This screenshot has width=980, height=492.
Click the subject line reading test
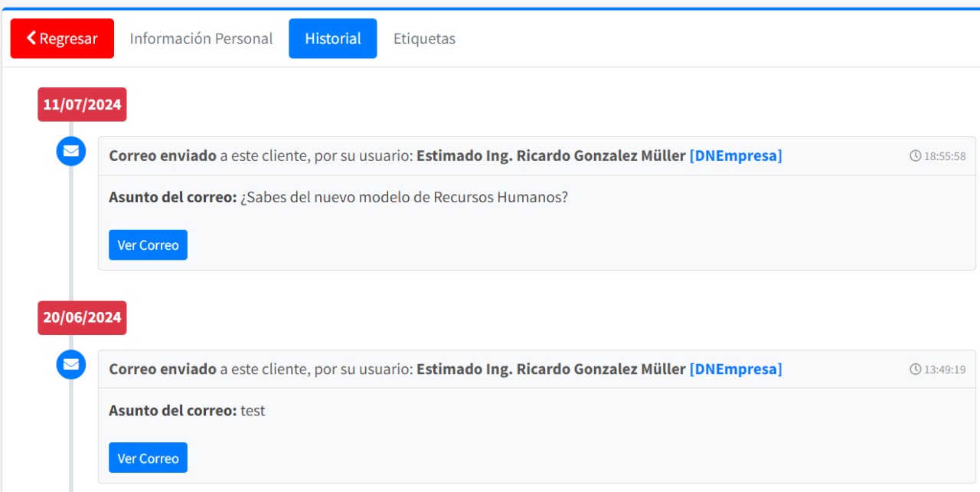[253, 411]
